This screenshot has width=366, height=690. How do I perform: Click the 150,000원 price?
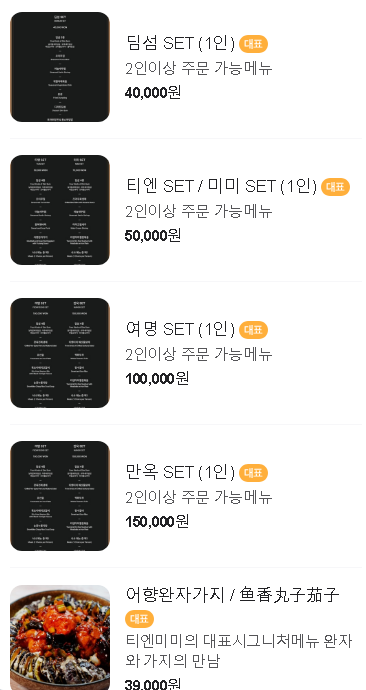point(157,522)
